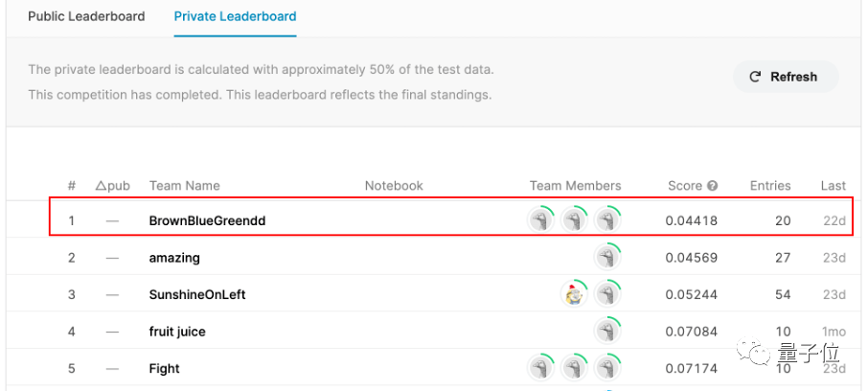
Task: Click the Team Name column header
Action: (184, 186)
